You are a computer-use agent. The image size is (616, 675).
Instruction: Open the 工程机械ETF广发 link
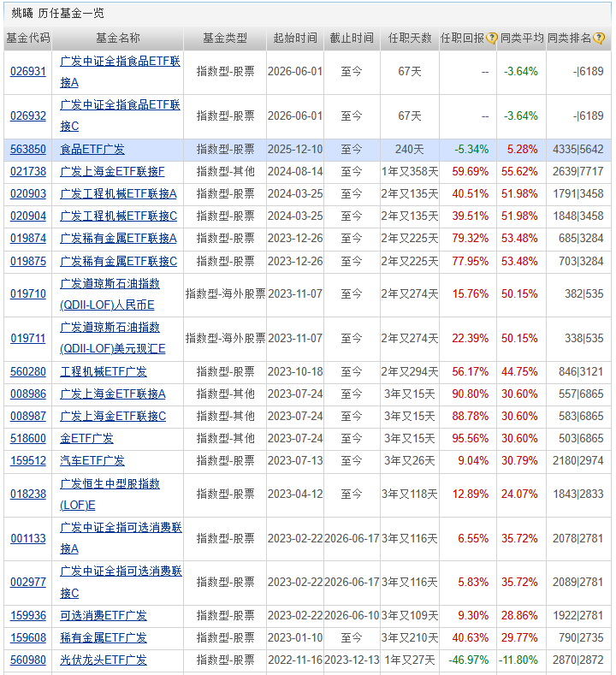[104, 372]
